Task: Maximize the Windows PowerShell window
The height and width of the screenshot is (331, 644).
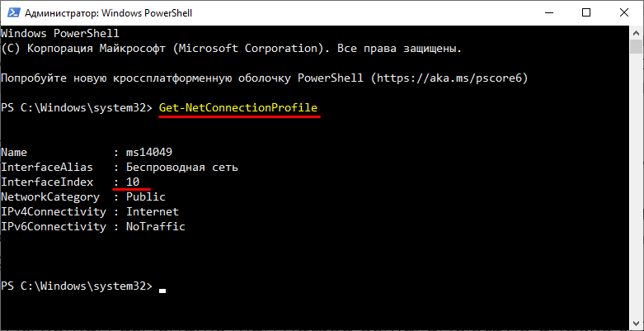Action: [x=586, y=13]
